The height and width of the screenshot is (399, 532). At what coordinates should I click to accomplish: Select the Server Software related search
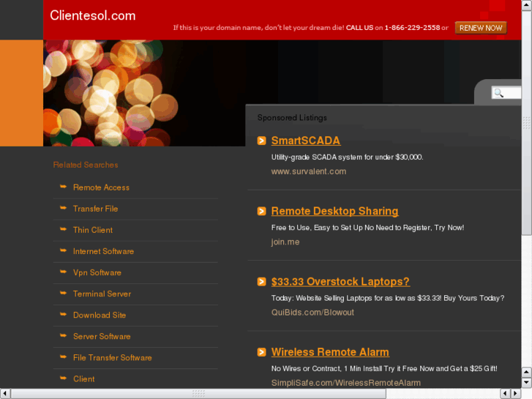102,337
